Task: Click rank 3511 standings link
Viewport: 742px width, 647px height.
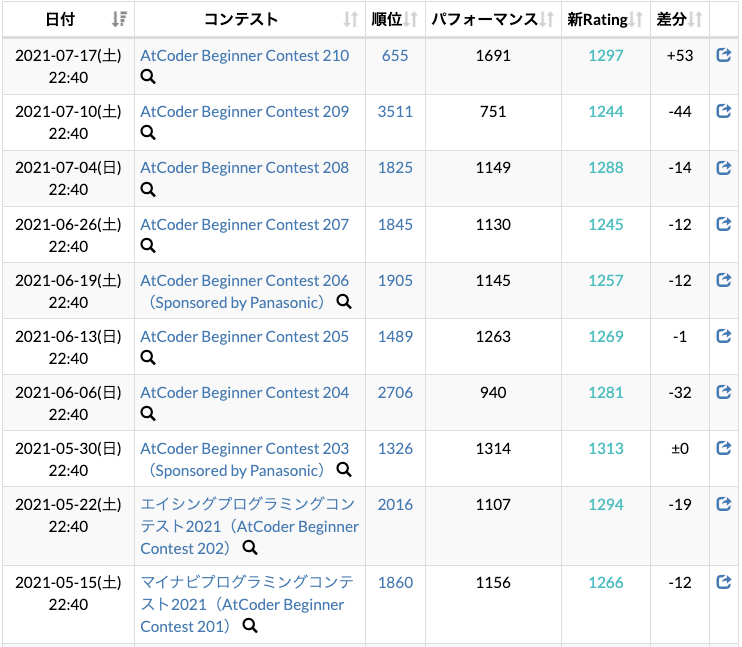Action: 395,112
